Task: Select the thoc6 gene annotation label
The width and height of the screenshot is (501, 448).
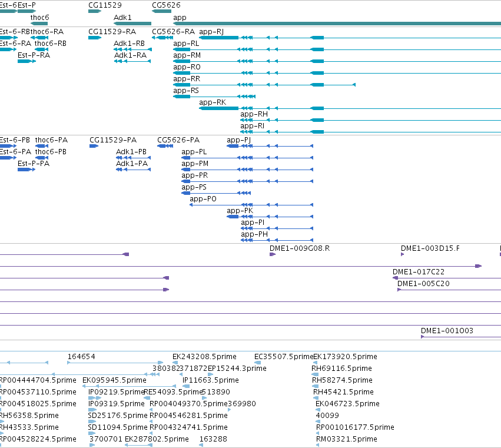Action: (x=39, y=18)
